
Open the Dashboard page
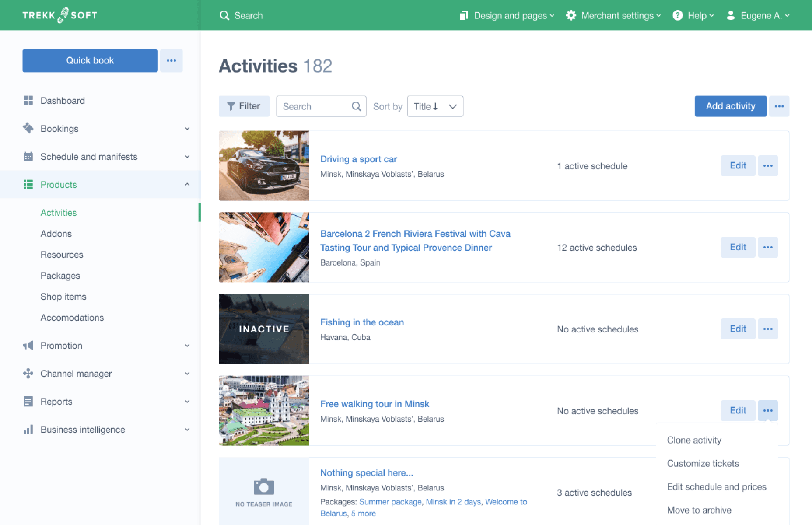tap(63, 101)
